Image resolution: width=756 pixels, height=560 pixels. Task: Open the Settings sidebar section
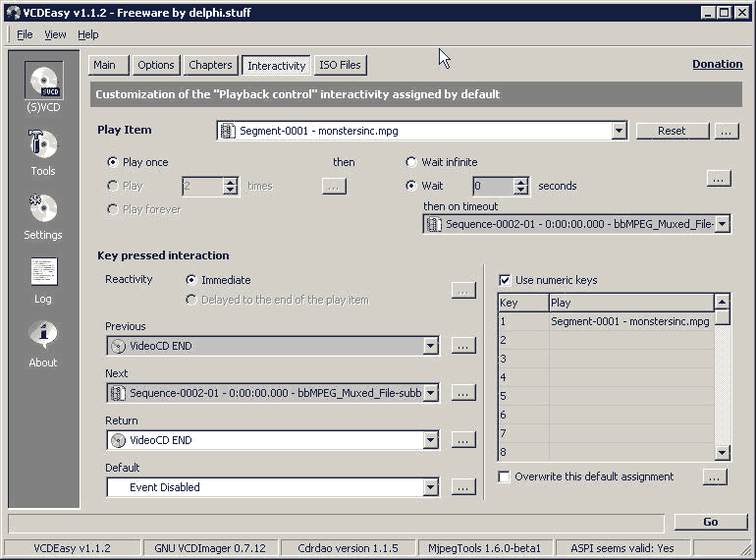click(x=43, y=216)
